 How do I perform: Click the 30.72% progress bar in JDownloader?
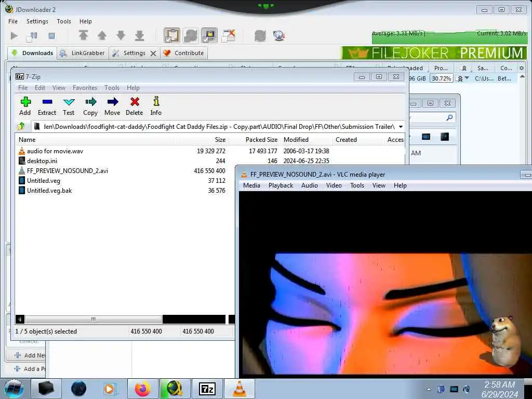click(442, 78)
